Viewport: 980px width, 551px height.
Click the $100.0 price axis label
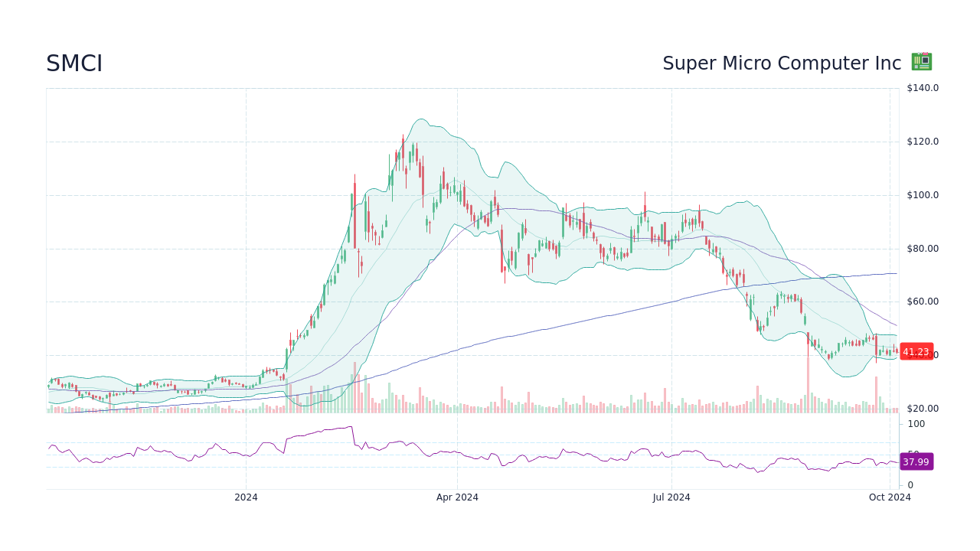click(923, 195)
